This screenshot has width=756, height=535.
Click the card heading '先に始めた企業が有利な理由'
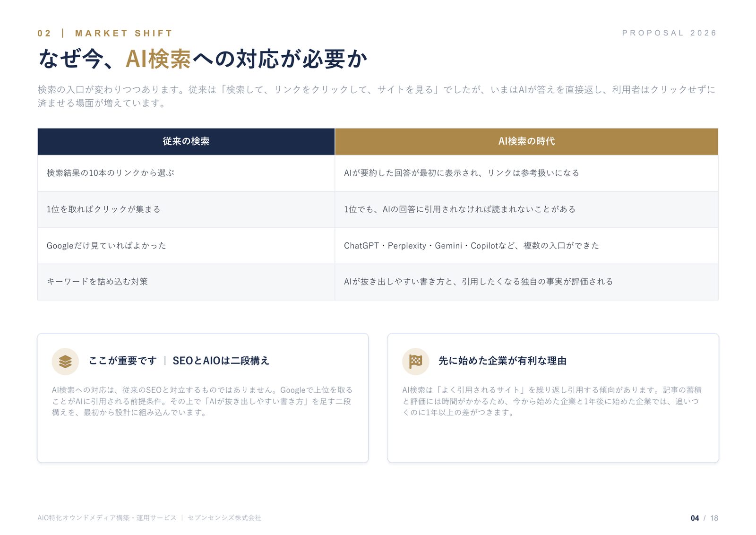click(x=502, y=361)
